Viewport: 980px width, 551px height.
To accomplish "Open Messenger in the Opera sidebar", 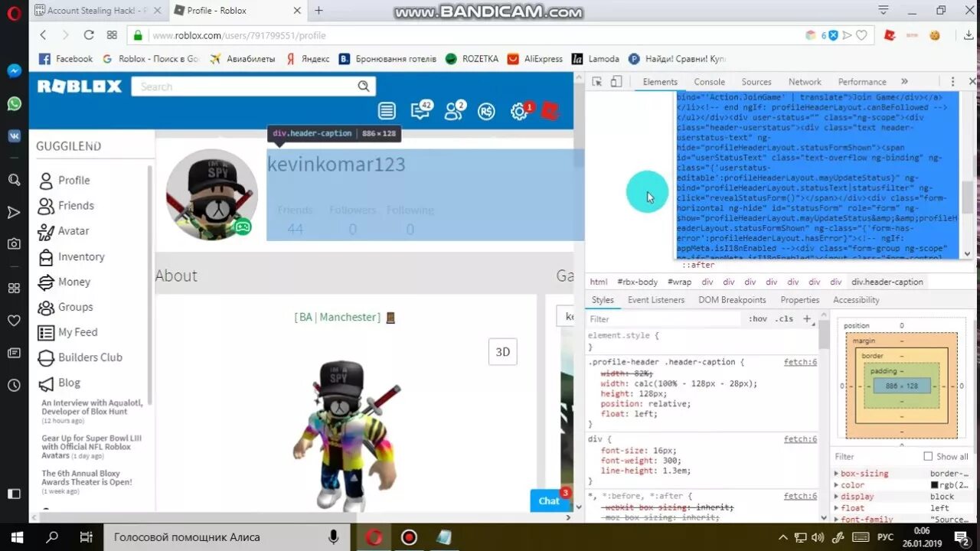I will pyautogui.click(x=14, y=70).
